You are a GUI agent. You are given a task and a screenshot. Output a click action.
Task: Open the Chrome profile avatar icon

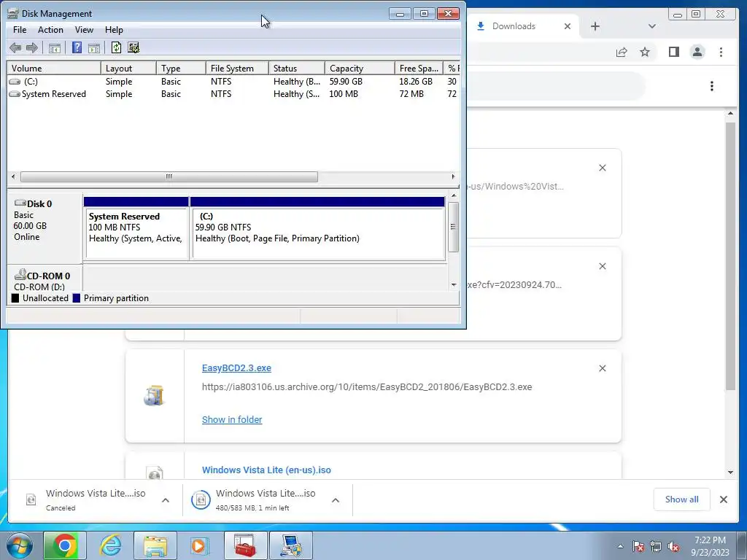[697, 52]
